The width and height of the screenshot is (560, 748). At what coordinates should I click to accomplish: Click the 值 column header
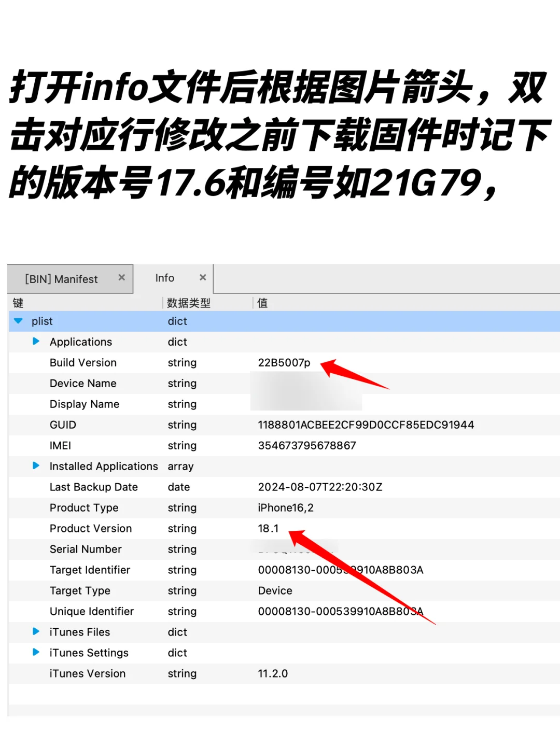pos(263,303)
